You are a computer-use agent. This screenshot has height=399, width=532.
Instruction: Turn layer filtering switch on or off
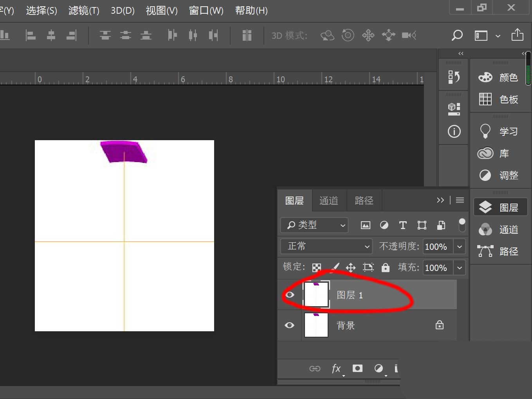click(462, 225)
